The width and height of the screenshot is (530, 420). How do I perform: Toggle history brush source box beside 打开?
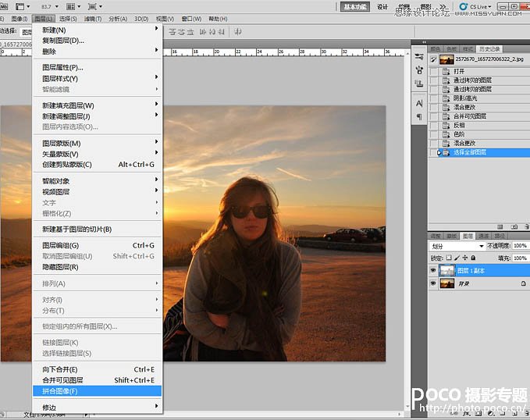click(x=434, y=72)
